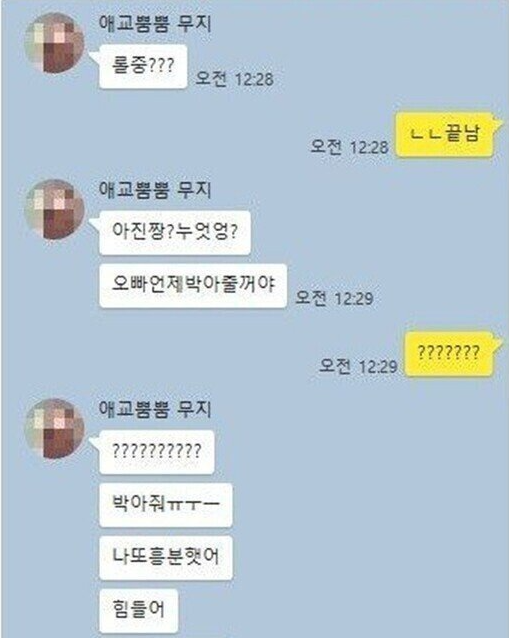Click the first 애교뿜뿜 무지 sender name
Image resolution: width=509 pixels, height=638 pixels.
[x=155, y=23]
